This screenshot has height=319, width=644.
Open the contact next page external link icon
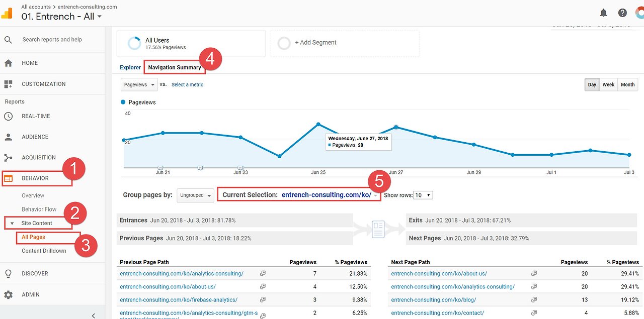pyautogui.click(x=534, y=313)
